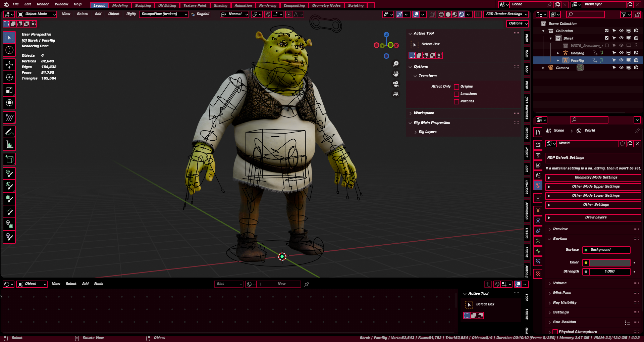Click the Geometry Mode Settings button

click(593, 178)
